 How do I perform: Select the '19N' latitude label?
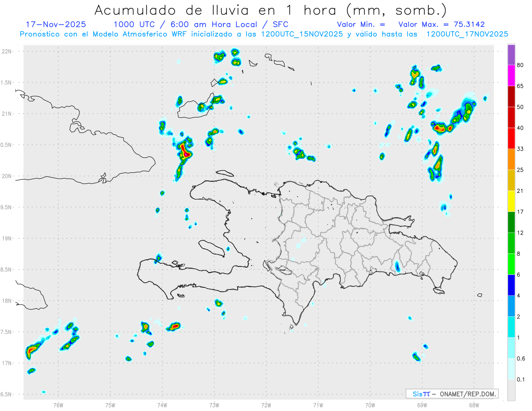8,239
